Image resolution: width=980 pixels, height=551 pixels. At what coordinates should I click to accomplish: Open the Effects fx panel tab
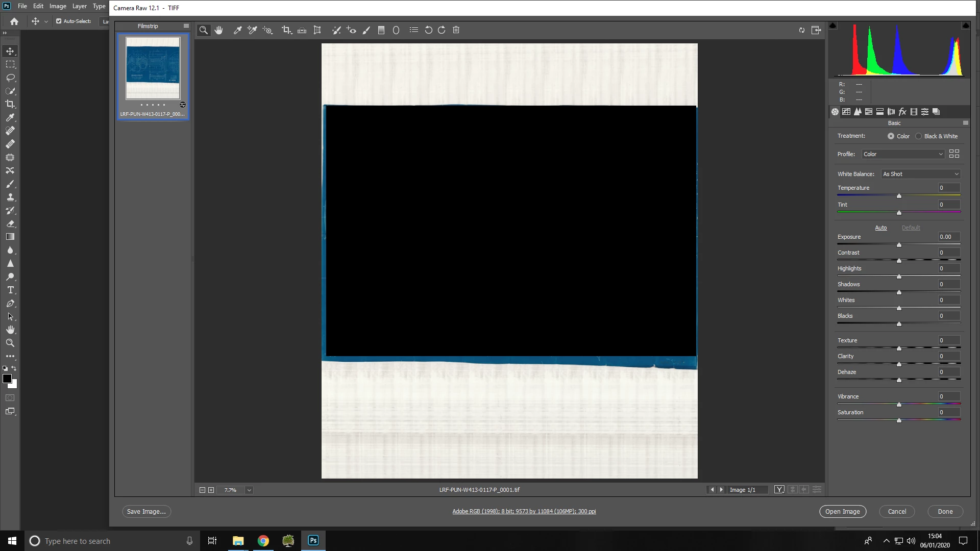tap(902, 112)
